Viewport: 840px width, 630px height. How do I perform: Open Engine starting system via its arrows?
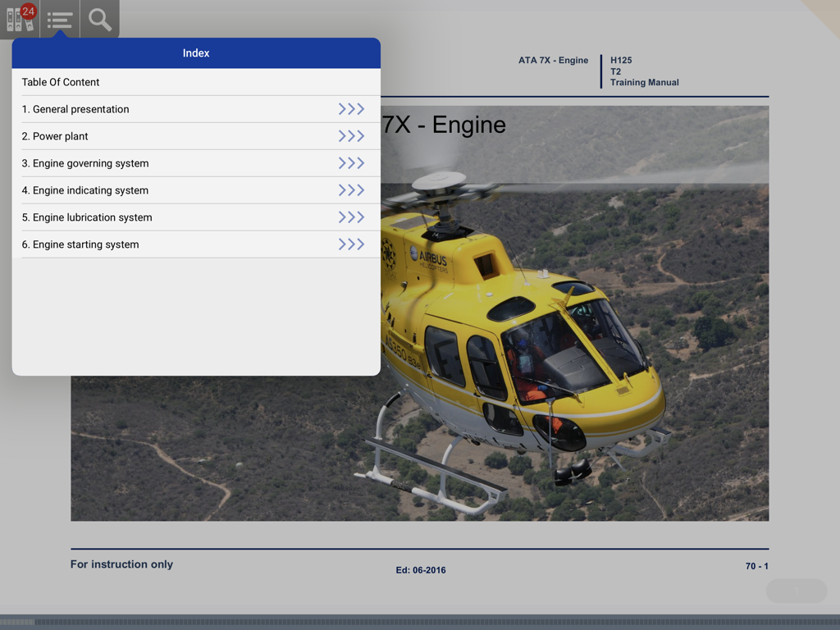tap(352, 244)
